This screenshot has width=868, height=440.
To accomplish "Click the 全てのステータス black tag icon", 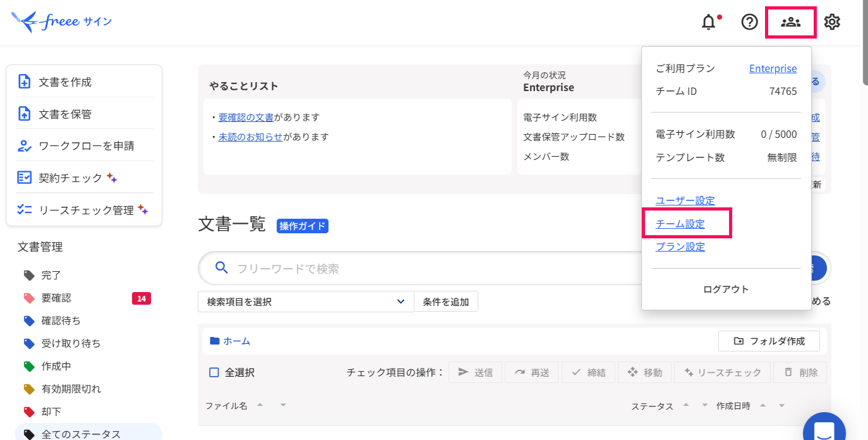I will (29, 434).
